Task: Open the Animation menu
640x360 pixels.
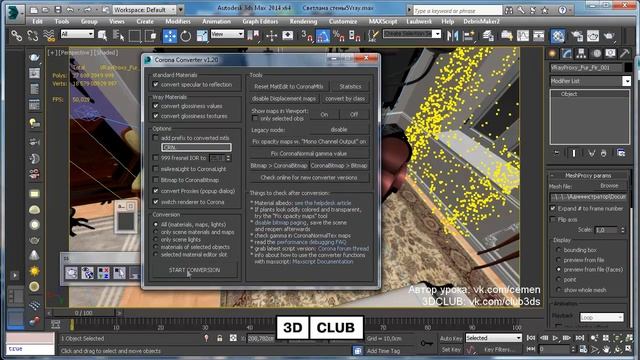Action: tap(216, 21)
